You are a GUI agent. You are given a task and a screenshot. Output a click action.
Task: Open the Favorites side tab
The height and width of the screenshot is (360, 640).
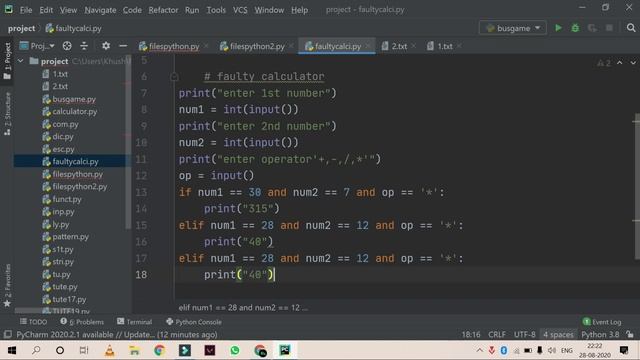7,286
